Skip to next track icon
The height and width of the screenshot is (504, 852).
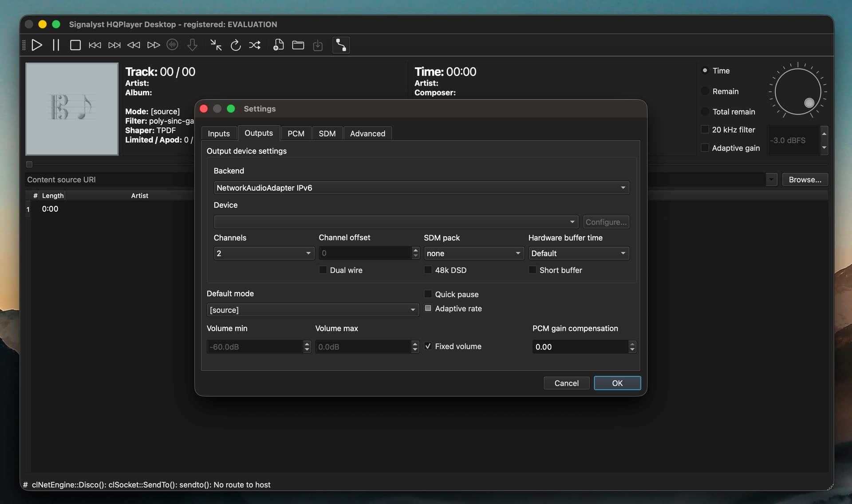(114, 45)
